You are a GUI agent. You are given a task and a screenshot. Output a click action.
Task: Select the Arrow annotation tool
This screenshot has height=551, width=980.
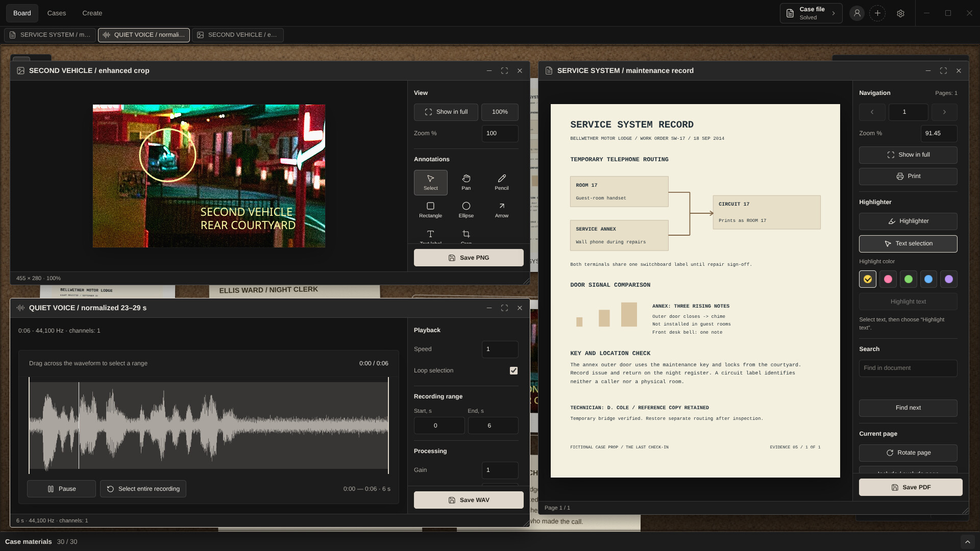502,210
